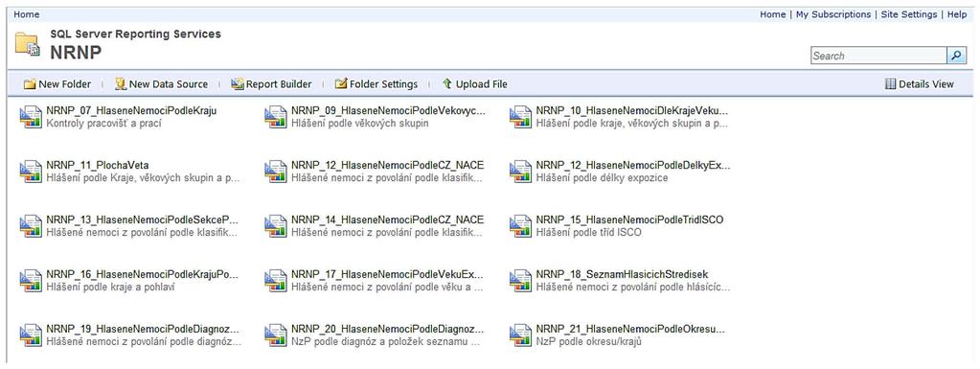The width and height of the screenshot is (980, 369).
Task: Click report icon beside NRNP_15_HlaseneNemociPodleTridISCO
Action: click(x=520, y=226)
